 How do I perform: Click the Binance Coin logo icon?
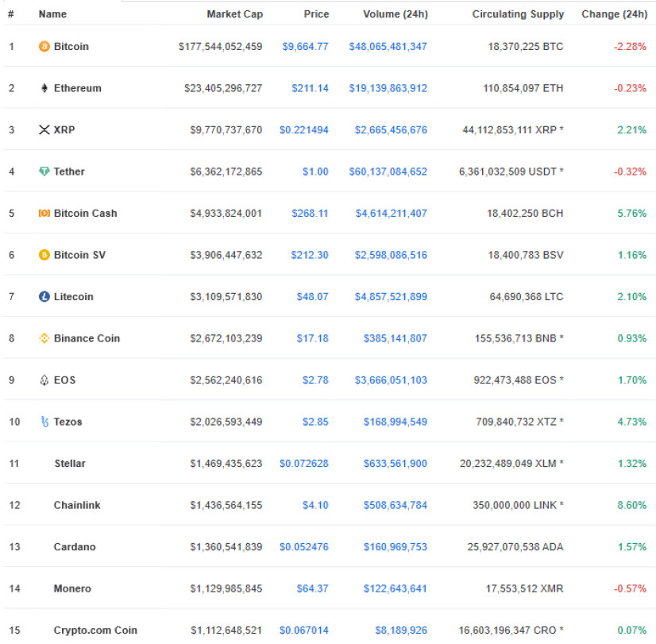click(x=44, y=338)
